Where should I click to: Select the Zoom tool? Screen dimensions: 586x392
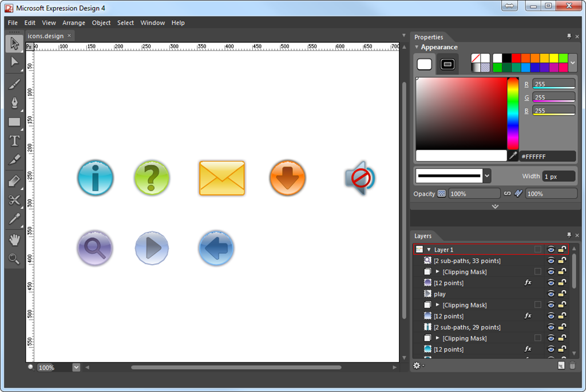[14, 258]
